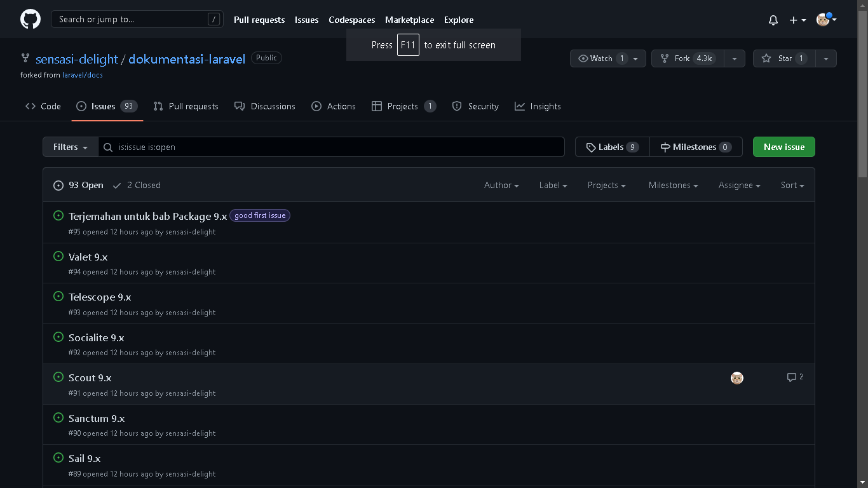Open the Sanctum 9.x issue
The height and width of the screenshot is (488, 868).
pyautogui.click(x=97, y=418)
